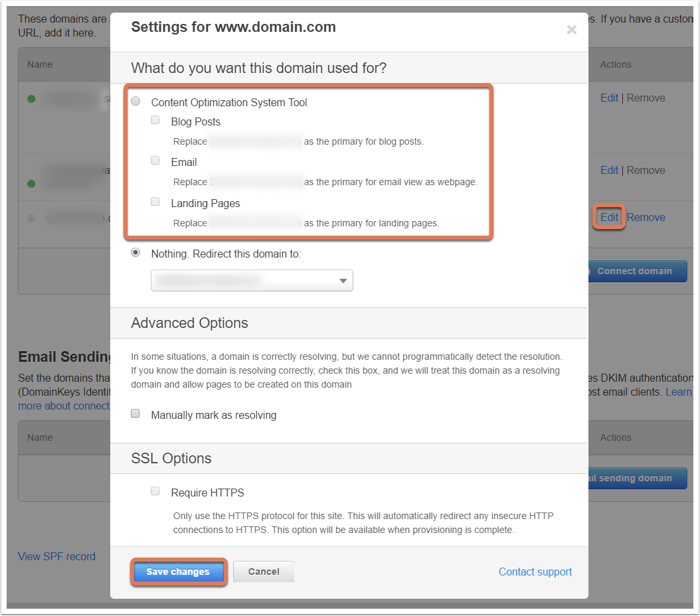Click the email sending domain button
Screen dimensions: 700x616
[x=638, y=478]
